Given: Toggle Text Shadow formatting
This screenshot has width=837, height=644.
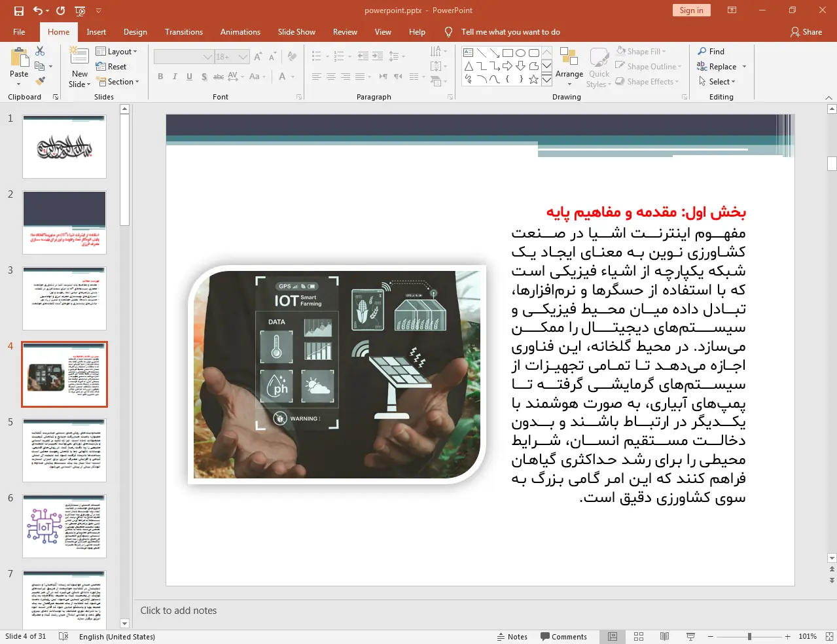Looking at the screenshot, I should [204, 77].
